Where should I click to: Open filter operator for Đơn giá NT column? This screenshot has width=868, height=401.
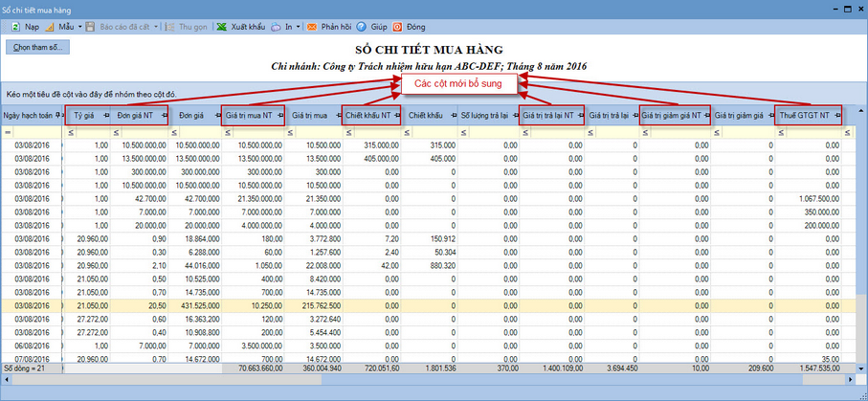coord(116,133)
